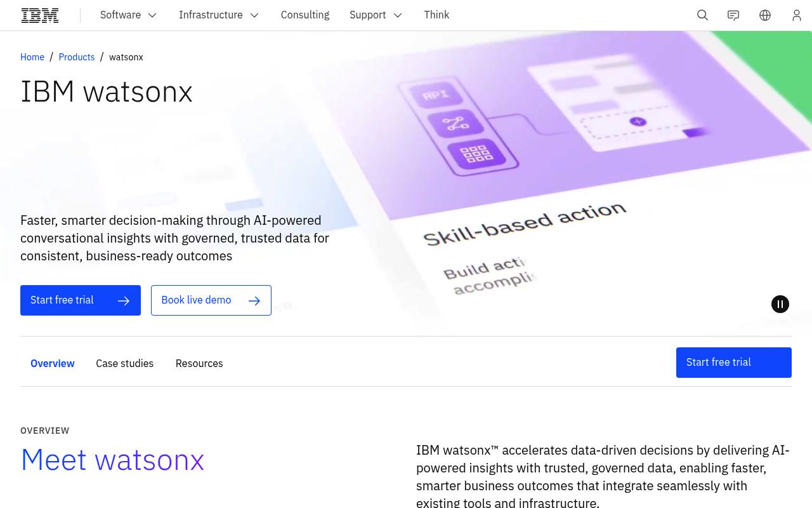The image size is (812, 508).
Task: Click the Book live demo button
Action: point(211,300)
